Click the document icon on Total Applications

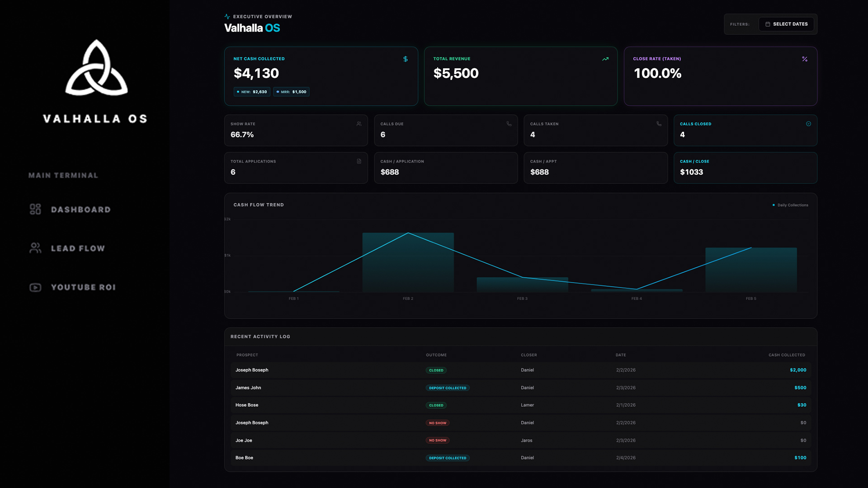pyautogui.click(x=359, y=161)
